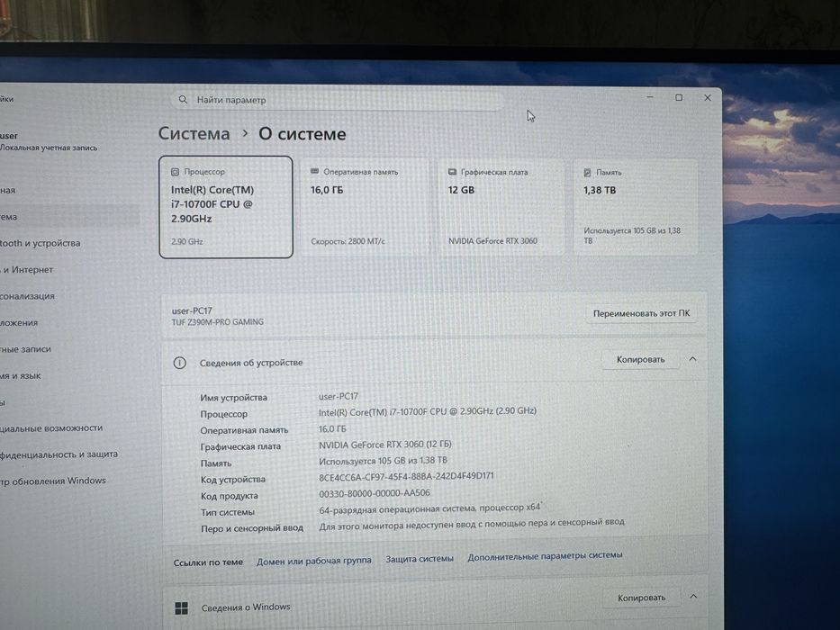The width and height of the screenshot is (840, 630).
Task: Click "Скорость: 2800 МТ/с" text
Action: coord(348,241)
